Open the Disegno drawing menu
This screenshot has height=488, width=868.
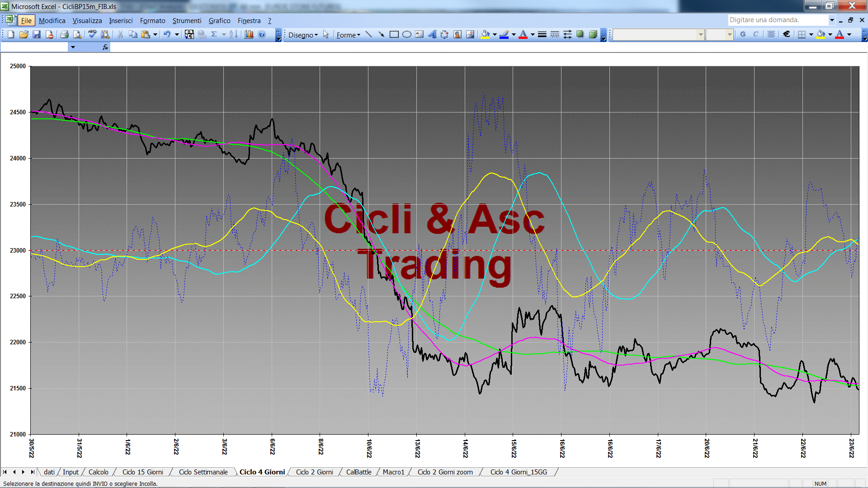pyautogui.click(x=303, y=35)
